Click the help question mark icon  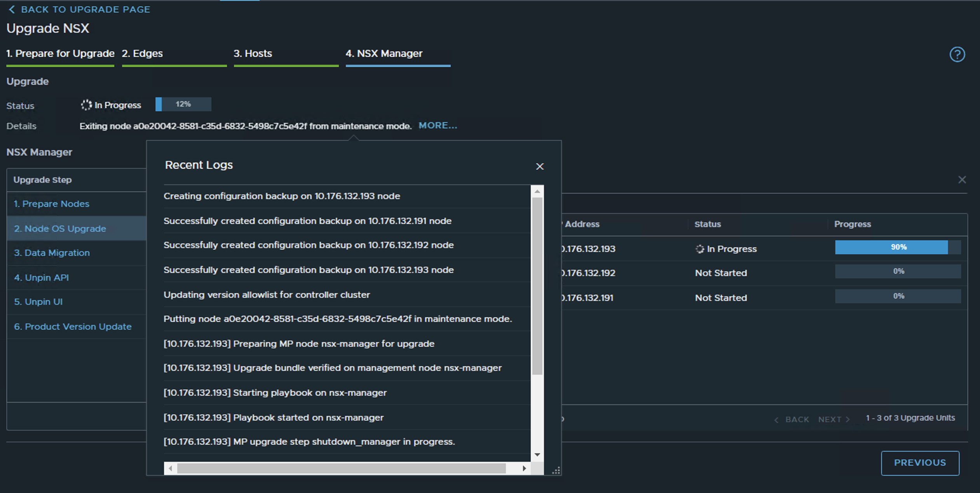point(957,54)
